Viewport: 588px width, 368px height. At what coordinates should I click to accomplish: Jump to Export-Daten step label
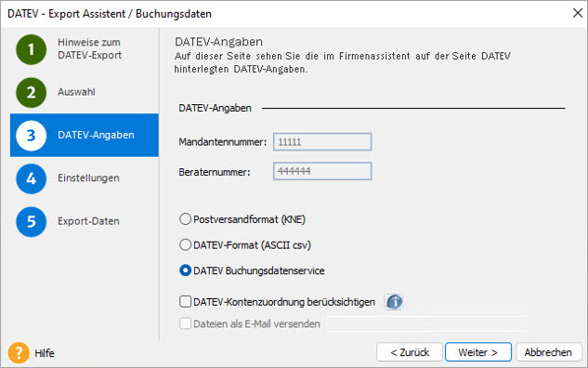(x=88, y=221)
